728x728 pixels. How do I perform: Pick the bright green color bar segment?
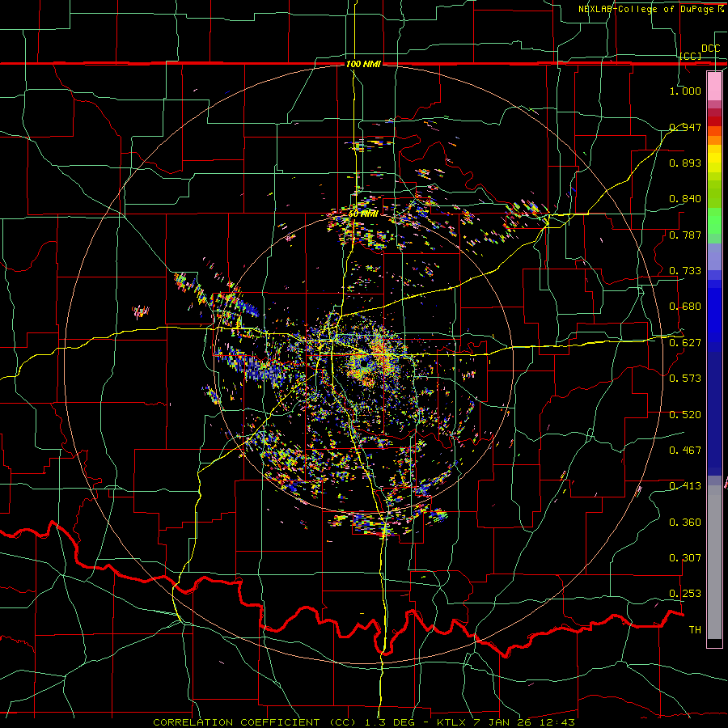click(x=714, y=221)
